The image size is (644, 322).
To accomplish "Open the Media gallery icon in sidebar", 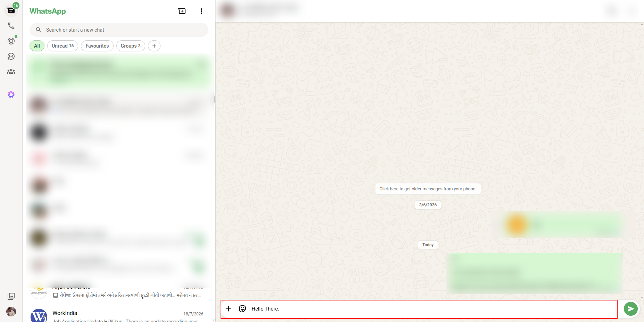I will pos(11,296).
